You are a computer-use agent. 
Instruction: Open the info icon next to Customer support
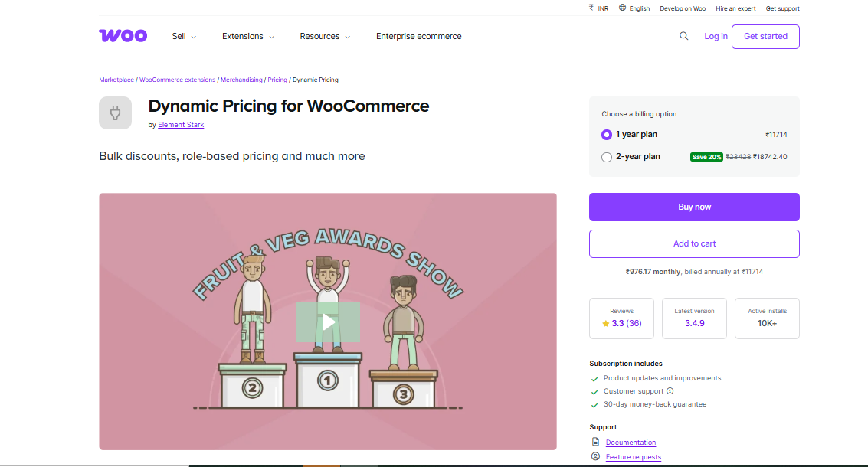point(670,391)
